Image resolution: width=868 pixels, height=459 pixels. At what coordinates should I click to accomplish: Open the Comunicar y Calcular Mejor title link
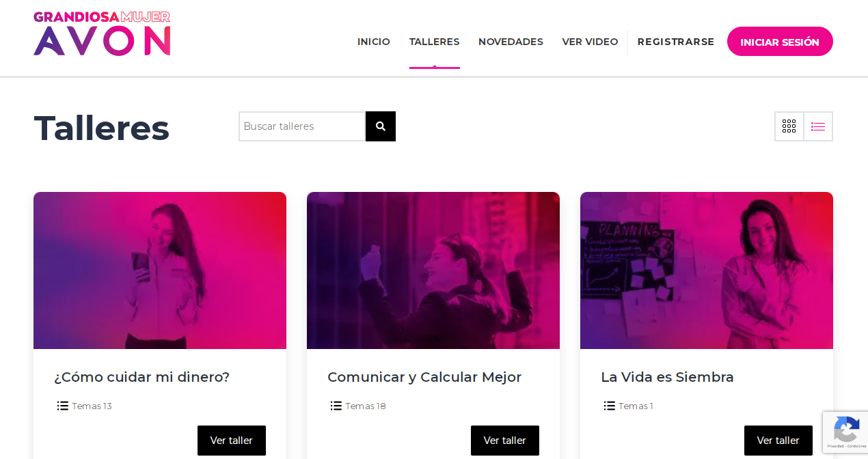[x=424, y=377]
